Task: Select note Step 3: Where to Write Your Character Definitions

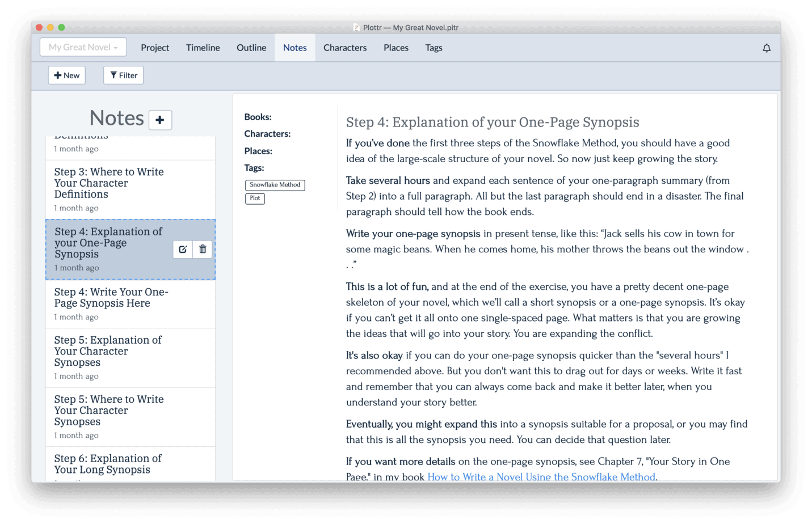Action: pos(131,189)
